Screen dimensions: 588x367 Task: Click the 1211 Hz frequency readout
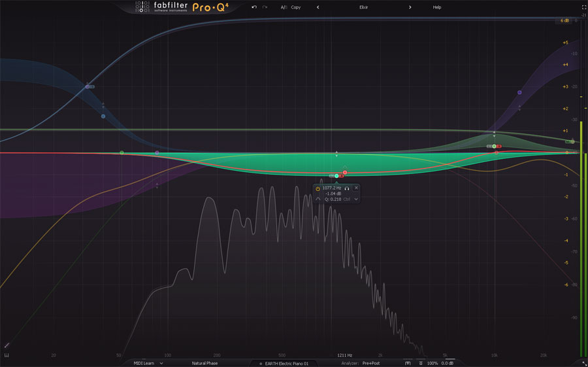coord(344,355)
